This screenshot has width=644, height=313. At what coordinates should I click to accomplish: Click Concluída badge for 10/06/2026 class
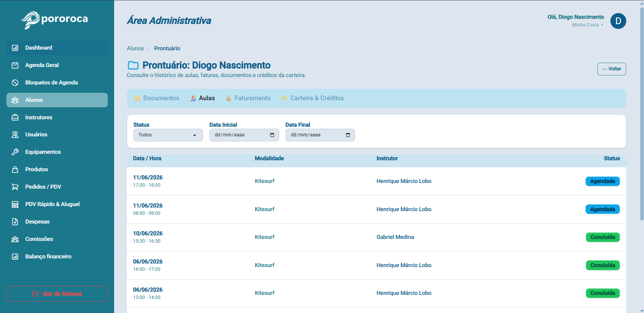pos(603,237)
